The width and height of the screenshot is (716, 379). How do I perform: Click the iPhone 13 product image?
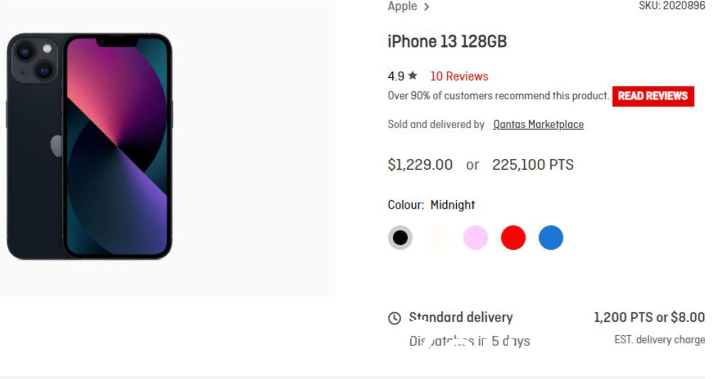click(x=90, y=146)
